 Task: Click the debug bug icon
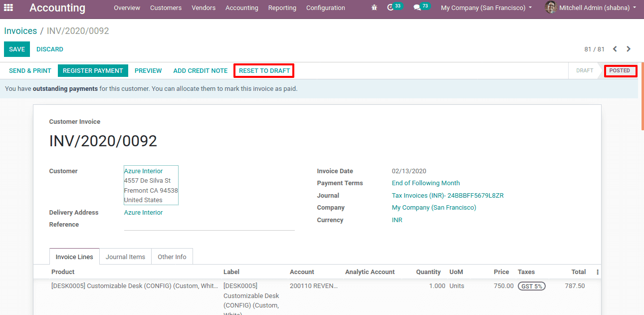point(375,7)
